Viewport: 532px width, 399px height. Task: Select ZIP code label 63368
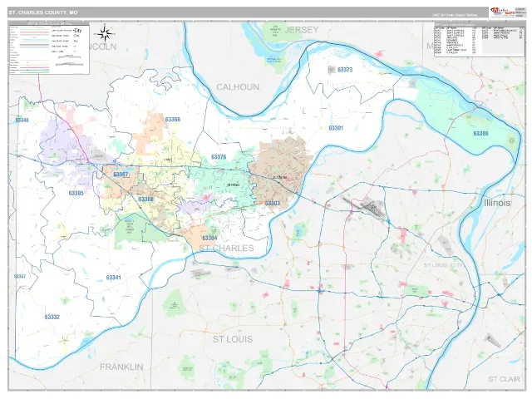point(146,199)
